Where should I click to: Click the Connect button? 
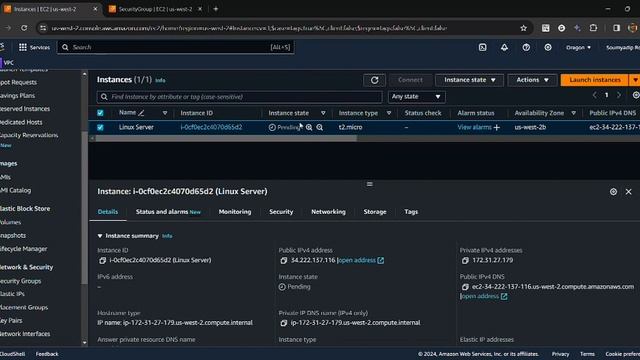[410, 80]
